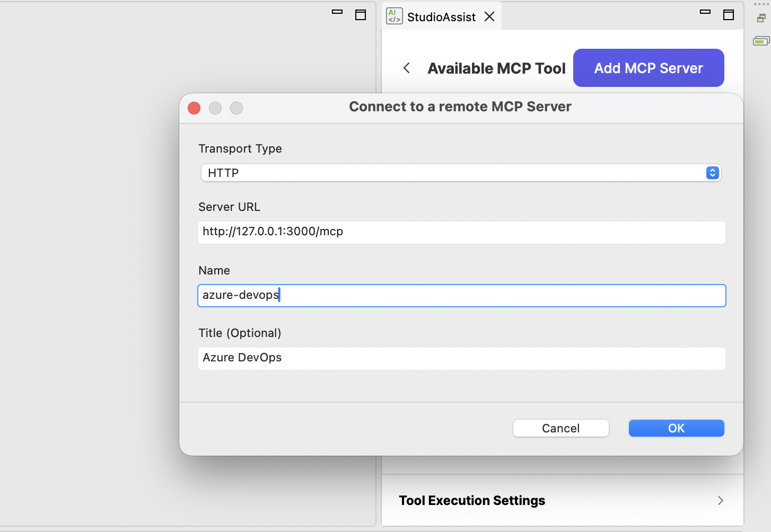
Task: Open the Transport Type dropdown showing HTTP
Action: tap(461, 173)
